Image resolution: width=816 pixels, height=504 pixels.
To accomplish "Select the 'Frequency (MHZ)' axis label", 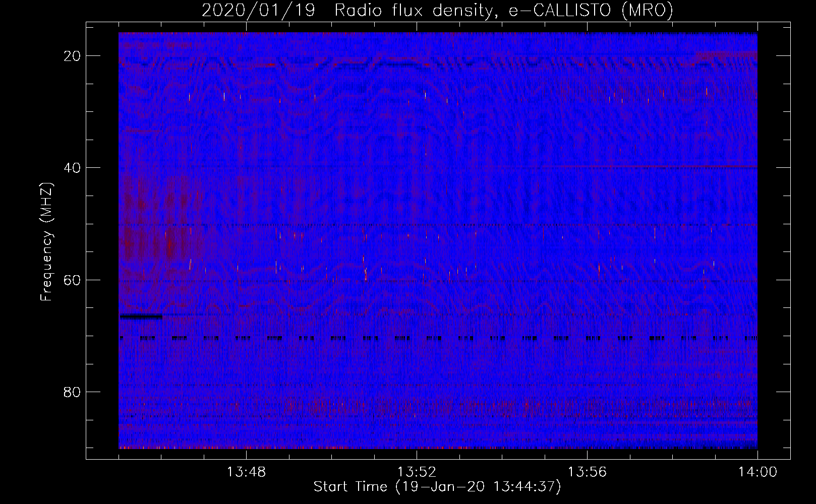I will coord(46,242).
